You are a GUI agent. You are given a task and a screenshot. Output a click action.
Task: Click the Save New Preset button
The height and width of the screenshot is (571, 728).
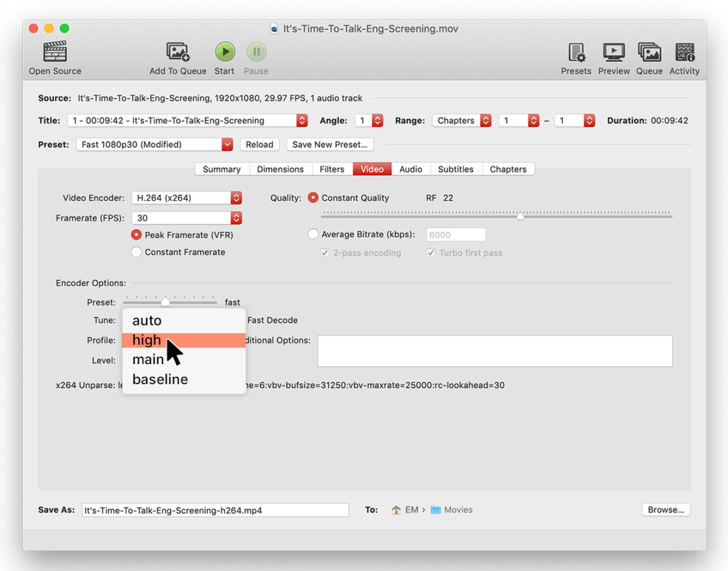coord(330,144)
